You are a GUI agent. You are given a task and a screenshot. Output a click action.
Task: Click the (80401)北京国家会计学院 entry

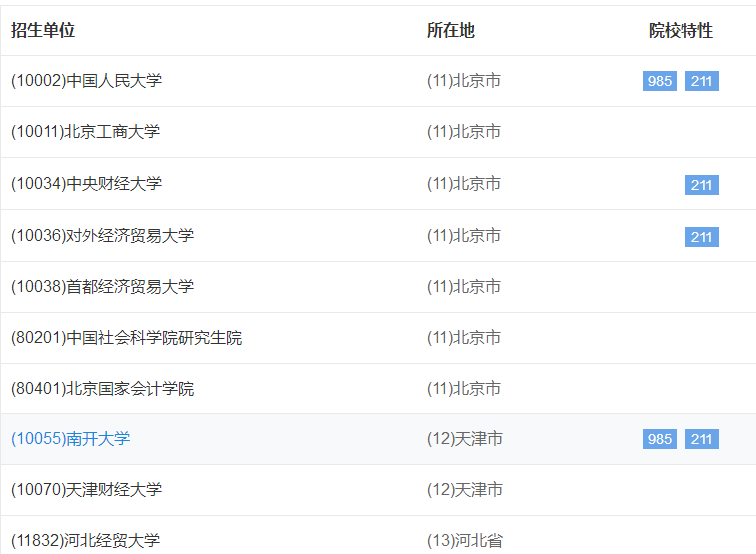(x=102, y=389)
